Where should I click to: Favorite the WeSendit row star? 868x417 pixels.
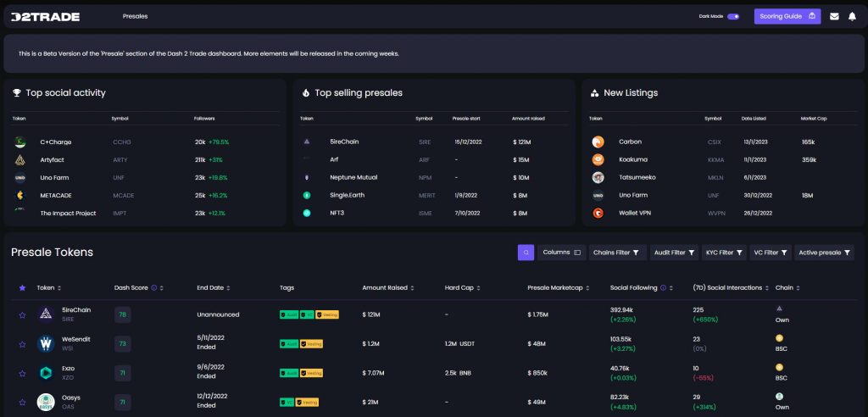[22, 344]
